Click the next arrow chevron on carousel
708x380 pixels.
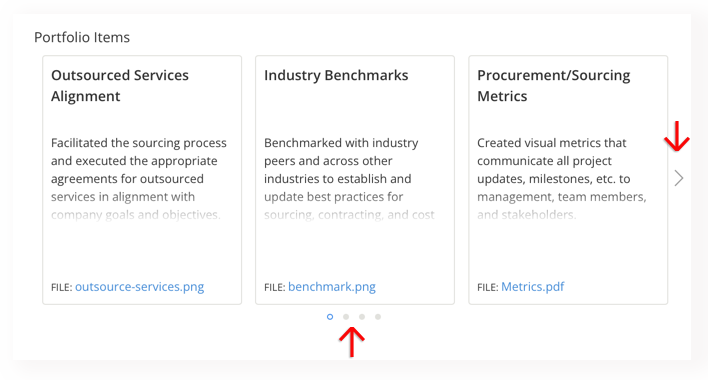[679, 178]
